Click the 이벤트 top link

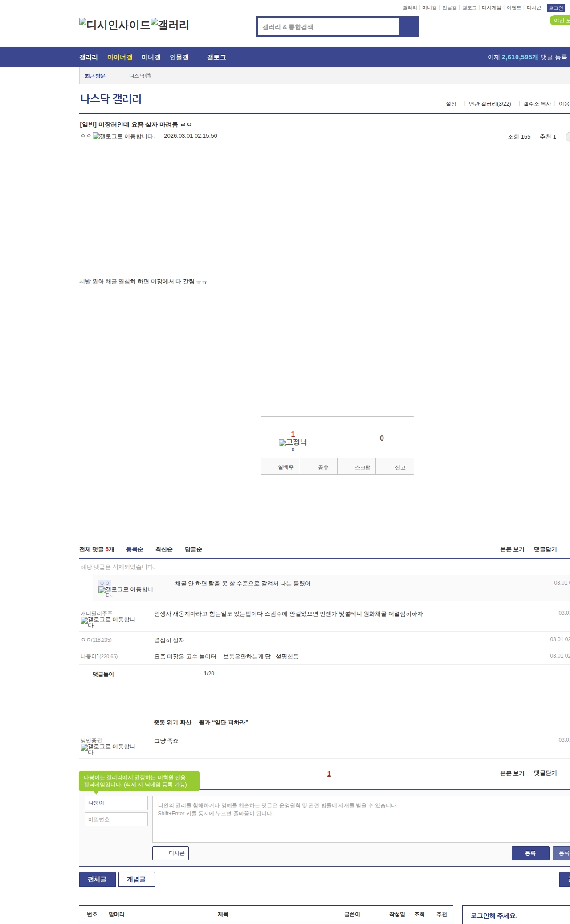point(514,8)
